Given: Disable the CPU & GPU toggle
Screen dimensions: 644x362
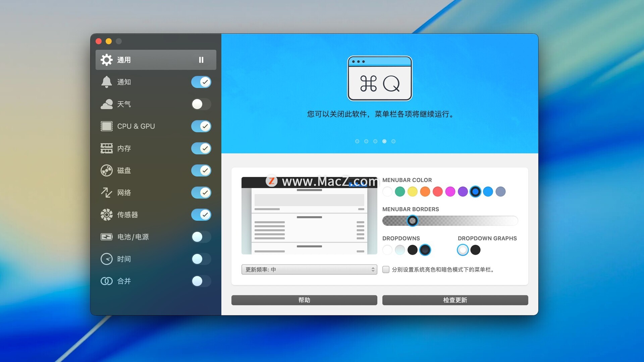Looking at the screenshot, I should click(x=201, y=126).
